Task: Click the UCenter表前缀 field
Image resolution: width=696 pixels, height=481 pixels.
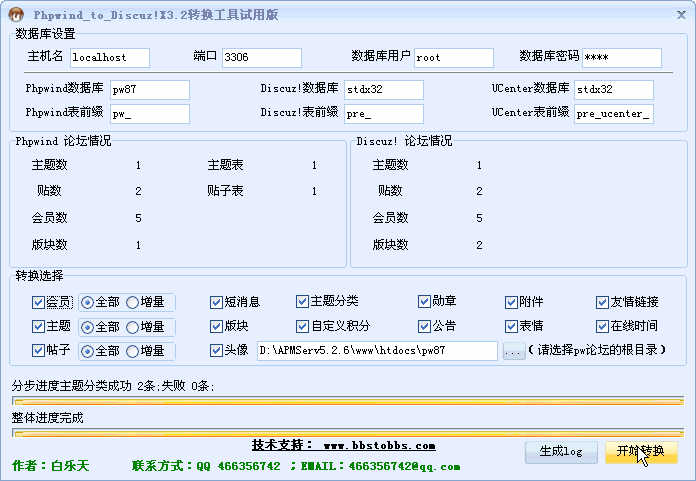Action: click(614, 114)
